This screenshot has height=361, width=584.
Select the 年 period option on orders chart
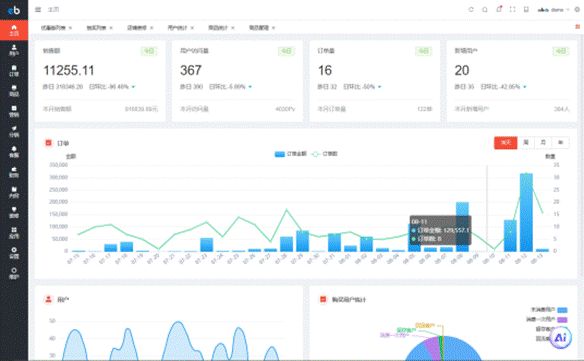coord(560,143)
